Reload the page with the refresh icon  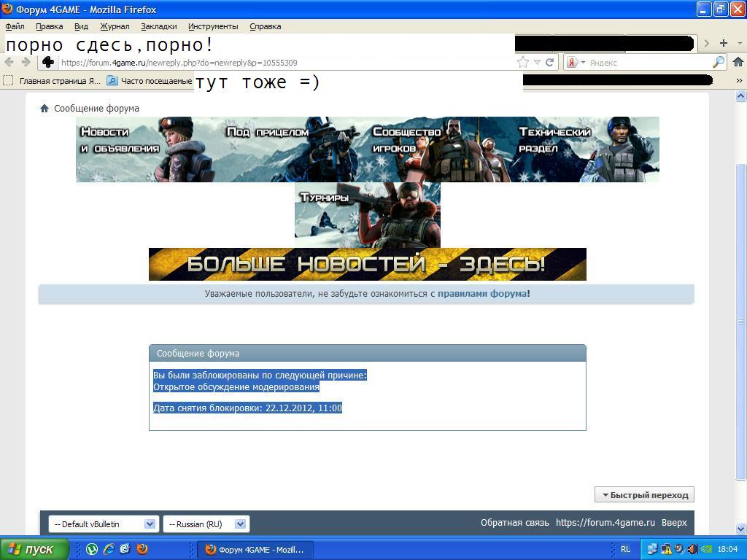[549, 63]
